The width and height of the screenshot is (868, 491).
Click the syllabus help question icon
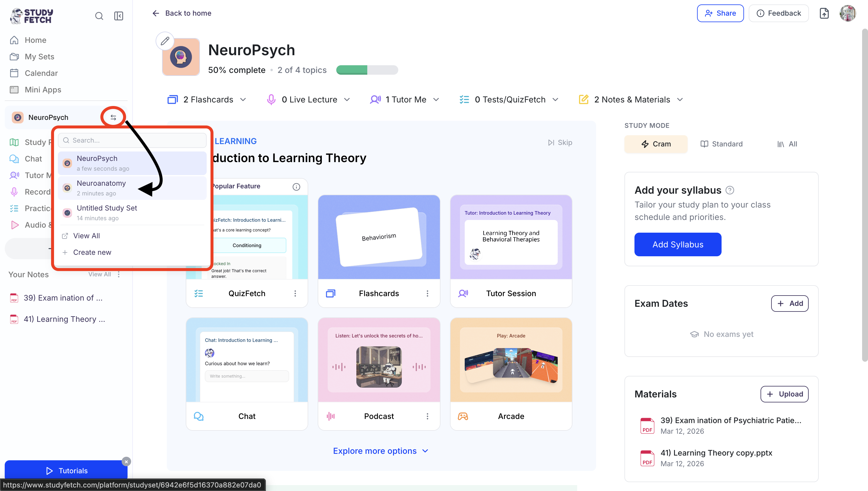coord(730,190)
